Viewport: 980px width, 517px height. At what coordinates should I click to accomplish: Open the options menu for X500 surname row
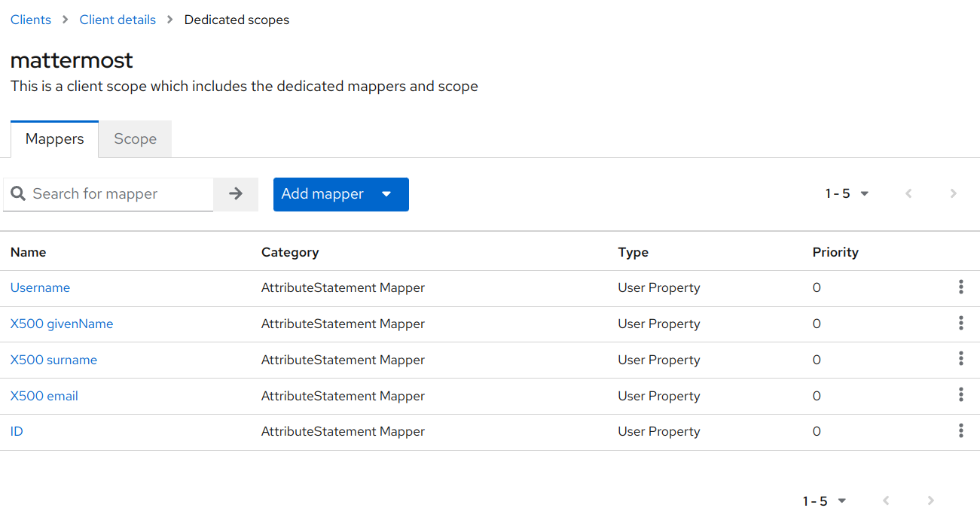961,359
